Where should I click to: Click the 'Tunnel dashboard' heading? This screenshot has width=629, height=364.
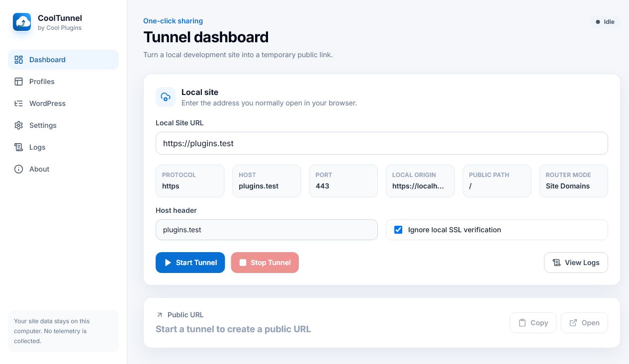206,37
